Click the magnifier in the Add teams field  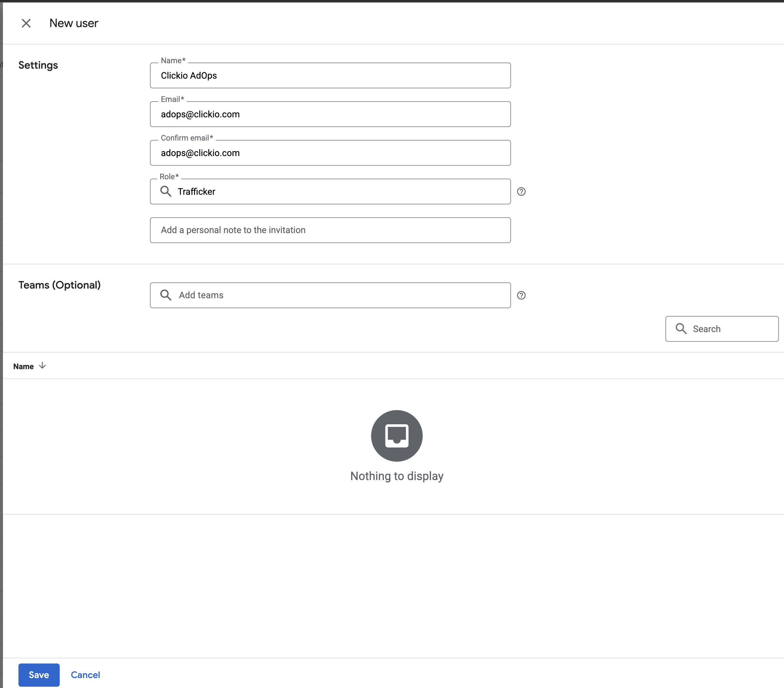pyautogui.click(x=166, y=295)
